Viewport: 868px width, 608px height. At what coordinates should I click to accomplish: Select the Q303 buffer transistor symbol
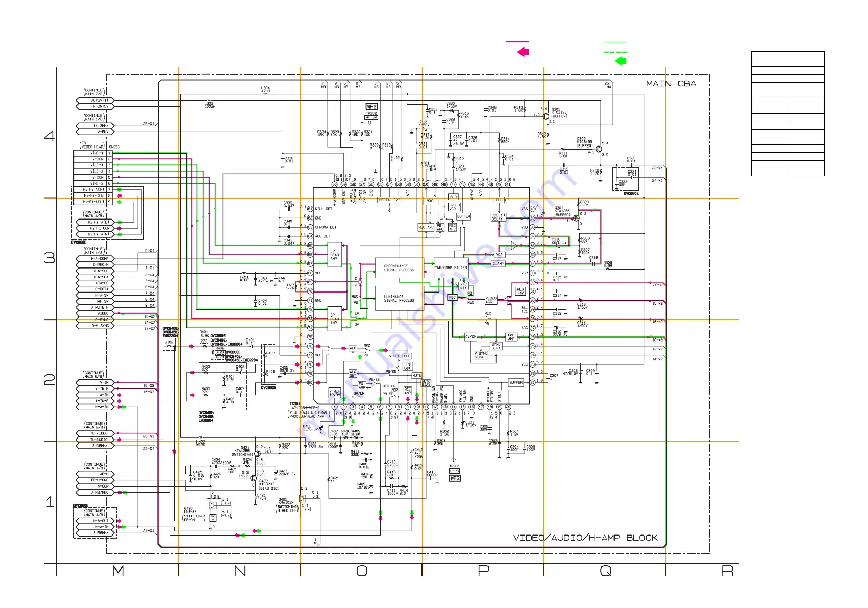547,116
